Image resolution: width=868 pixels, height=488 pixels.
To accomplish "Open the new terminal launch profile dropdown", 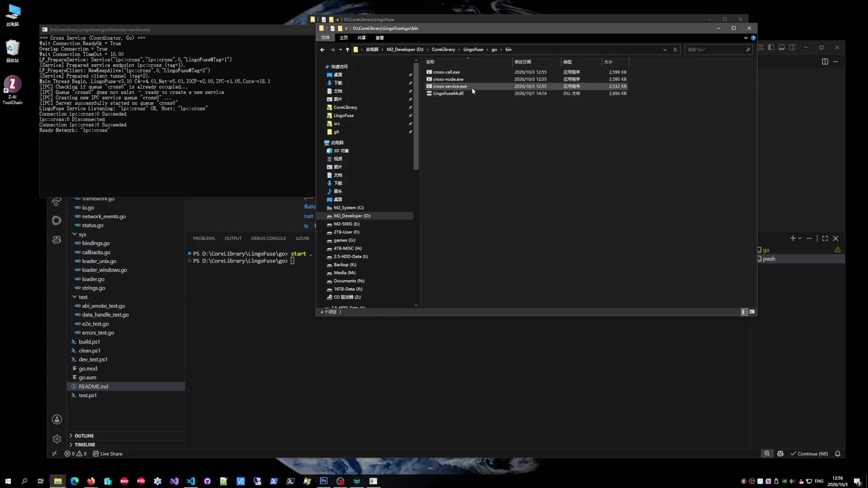I will point(800,238).
